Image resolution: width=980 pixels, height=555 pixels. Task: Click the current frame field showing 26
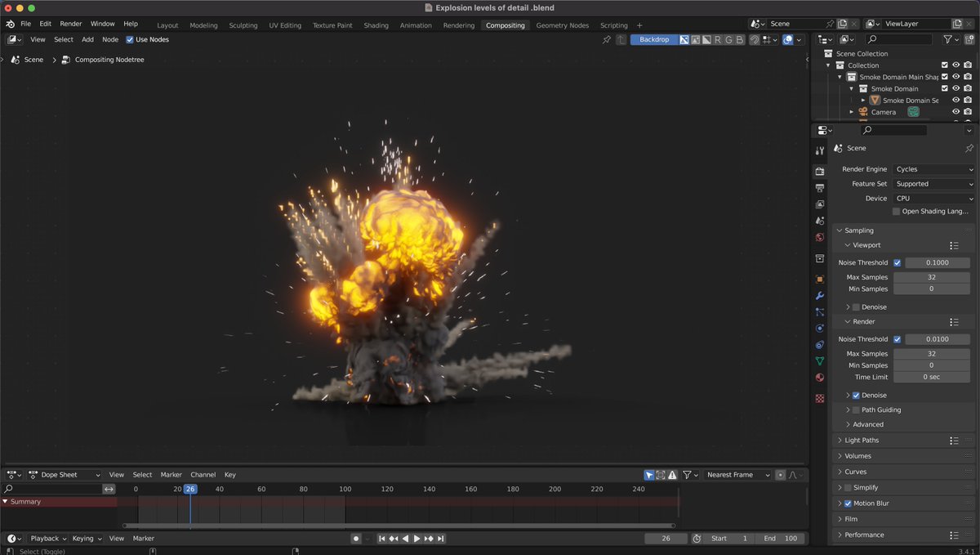point(666,538)
